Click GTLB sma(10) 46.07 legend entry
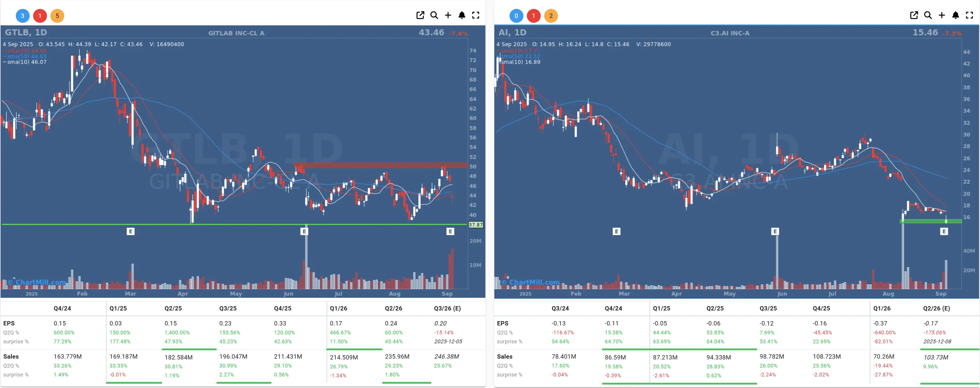980x388 pixels. point(25,62)
